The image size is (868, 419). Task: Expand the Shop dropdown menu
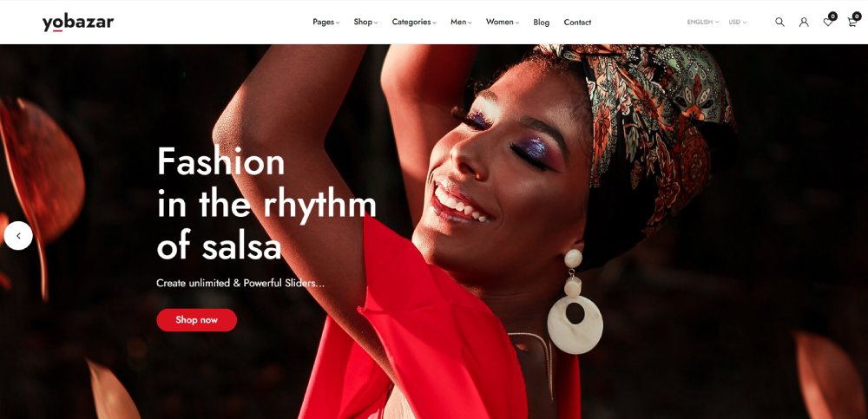[365, 23]
